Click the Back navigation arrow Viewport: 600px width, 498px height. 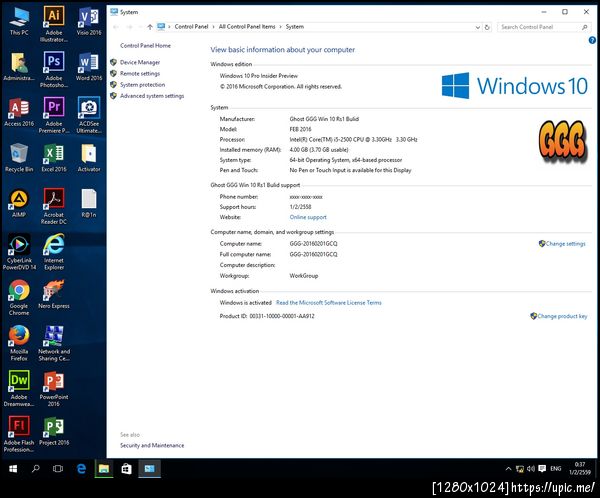pyautogui.click(x=116, y=27)
